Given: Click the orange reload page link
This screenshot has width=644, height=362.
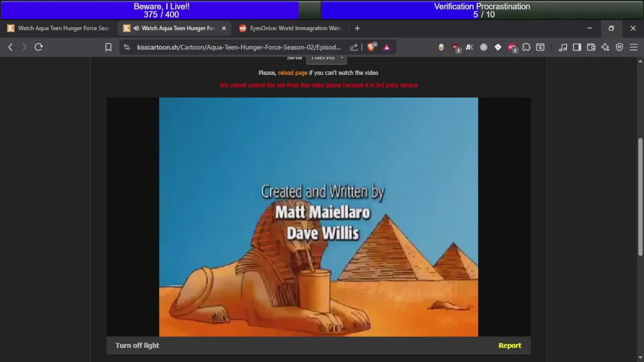Looking at the screenshot, I should [293, 73].
